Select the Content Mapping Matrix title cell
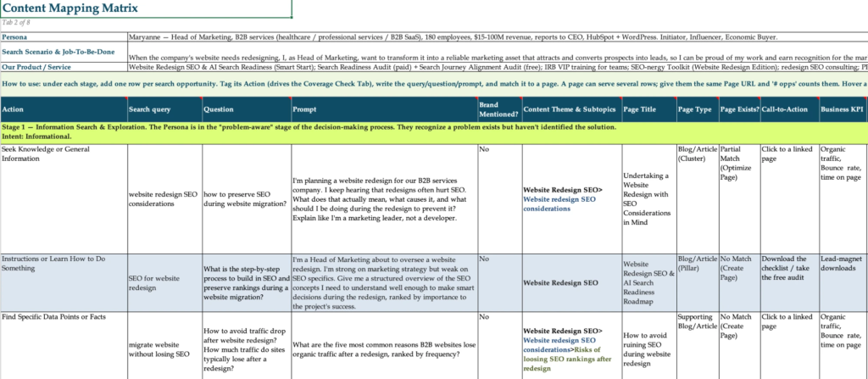 [x=146, y=8]
